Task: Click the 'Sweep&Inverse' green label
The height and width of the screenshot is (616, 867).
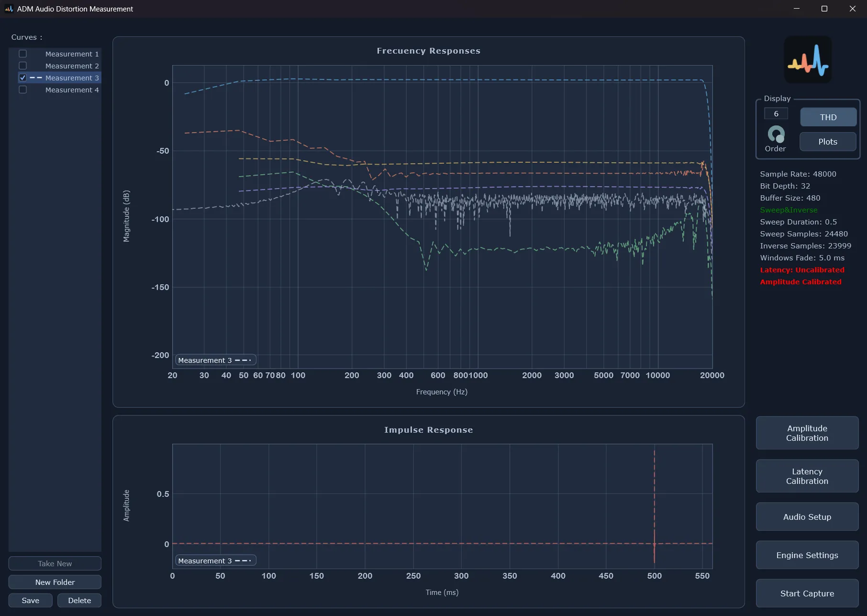Action: 789,210
